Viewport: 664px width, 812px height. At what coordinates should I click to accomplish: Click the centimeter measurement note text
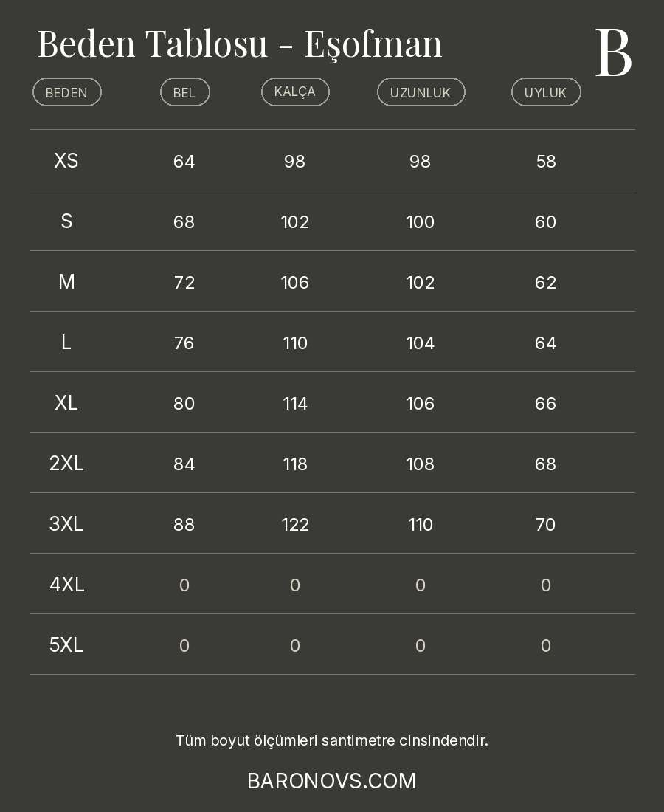[332, 740]
